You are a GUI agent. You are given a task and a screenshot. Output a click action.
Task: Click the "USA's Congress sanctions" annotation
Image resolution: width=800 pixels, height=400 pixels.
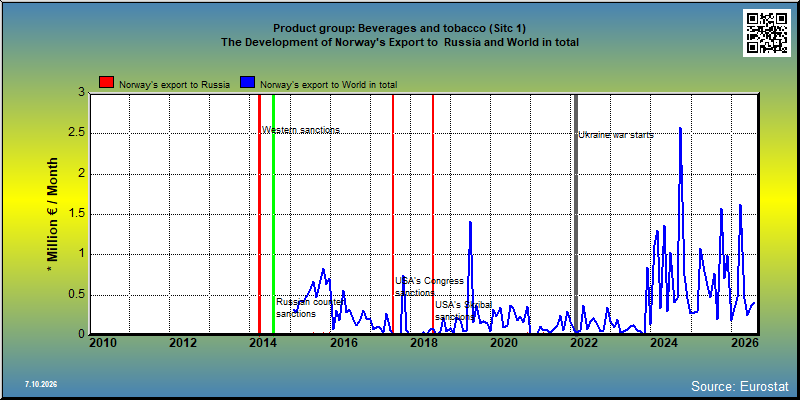coord(430,287)
